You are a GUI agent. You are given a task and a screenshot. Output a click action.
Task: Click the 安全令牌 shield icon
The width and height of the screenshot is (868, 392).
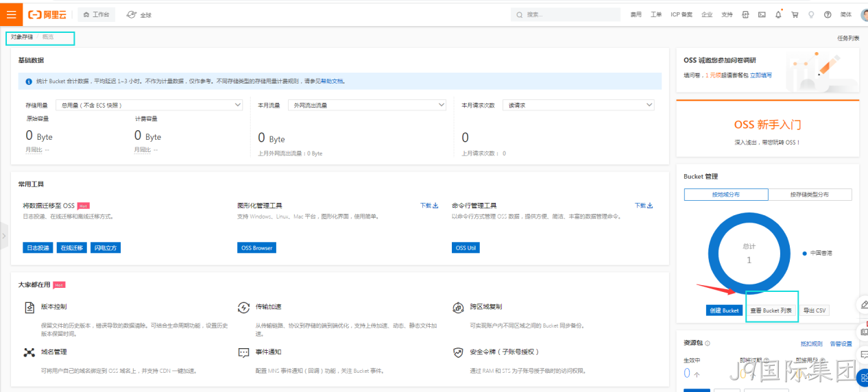tap(458, 352)
